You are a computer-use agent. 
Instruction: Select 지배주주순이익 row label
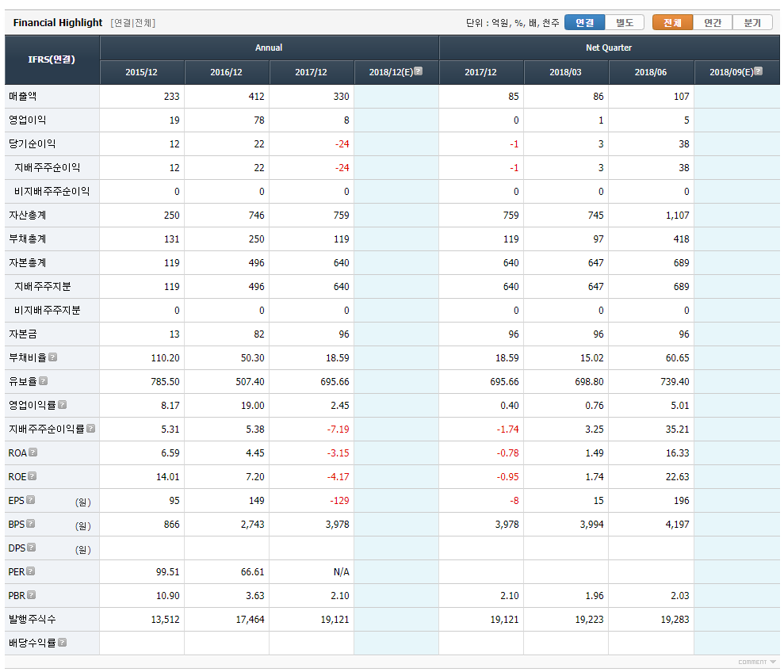[x=47, y=167]
